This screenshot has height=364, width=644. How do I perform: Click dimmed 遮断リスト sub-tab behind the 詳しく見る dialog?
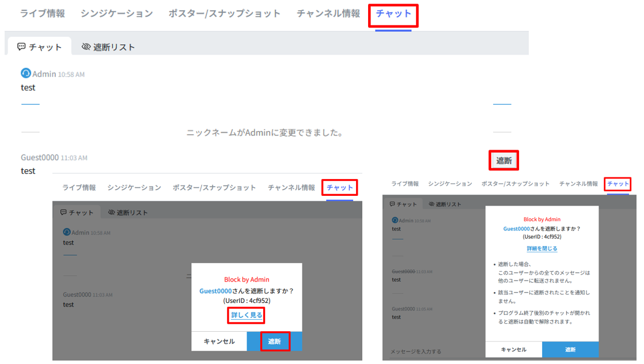click(128, 213)
